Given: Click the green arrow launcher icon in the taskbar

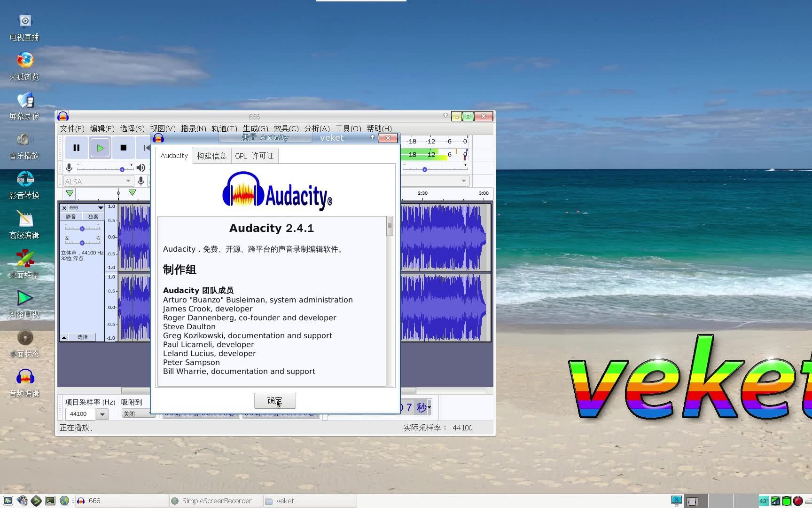Looking at the screenshot, I should [x=36, y=501].
